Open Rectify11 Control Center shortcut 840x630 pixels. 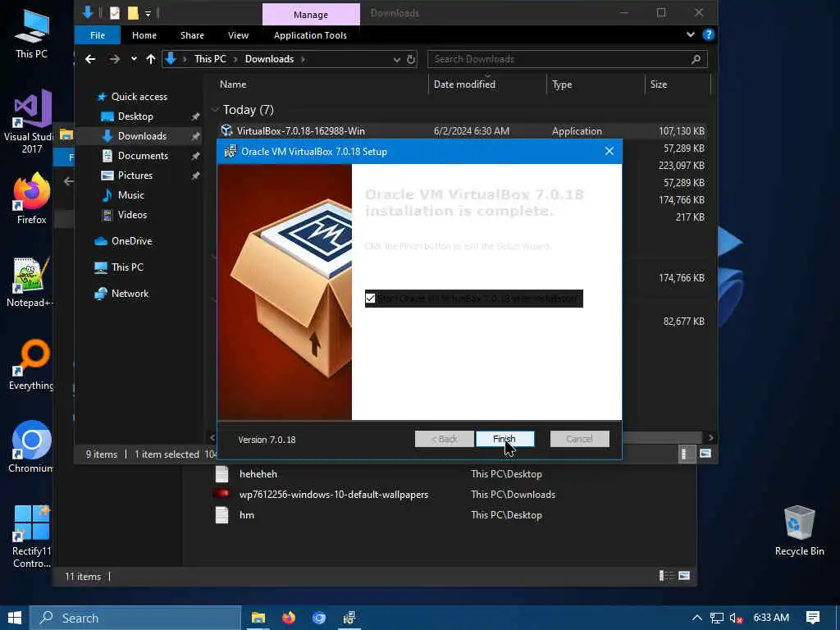click(x=32, y=536)
